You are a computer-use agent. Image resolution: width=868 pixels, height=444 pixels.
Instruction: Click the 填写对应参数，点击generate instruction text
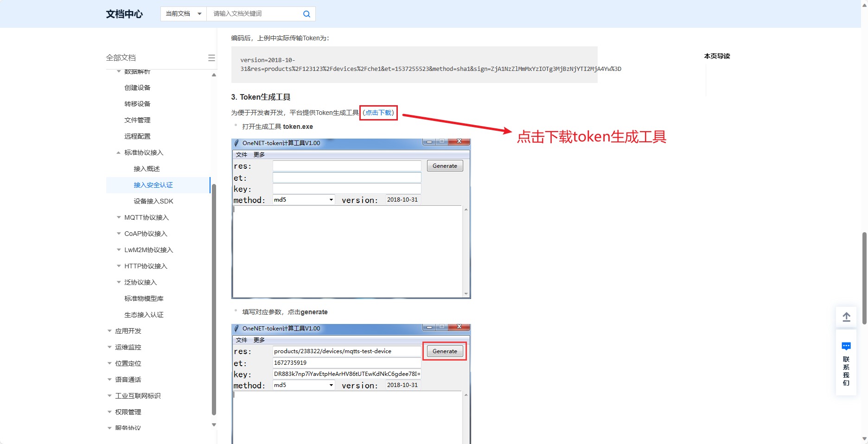pos(285,312)
